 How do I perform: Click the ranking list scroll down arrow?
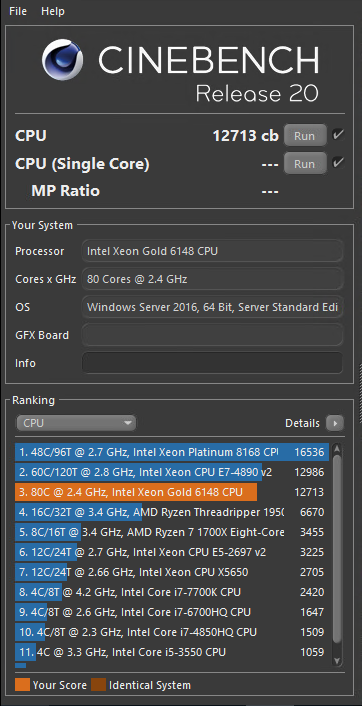pos(337,661)
